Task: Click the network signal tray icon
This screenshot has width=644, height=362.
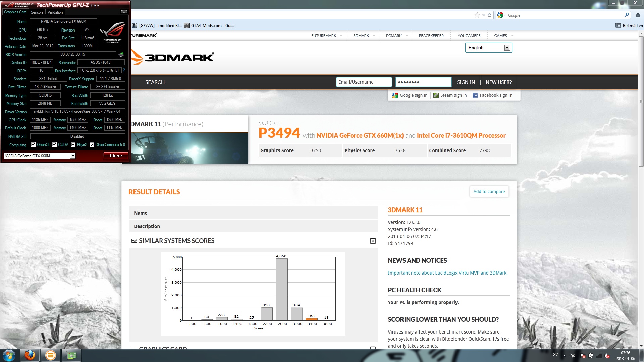Action: (599, 356)
